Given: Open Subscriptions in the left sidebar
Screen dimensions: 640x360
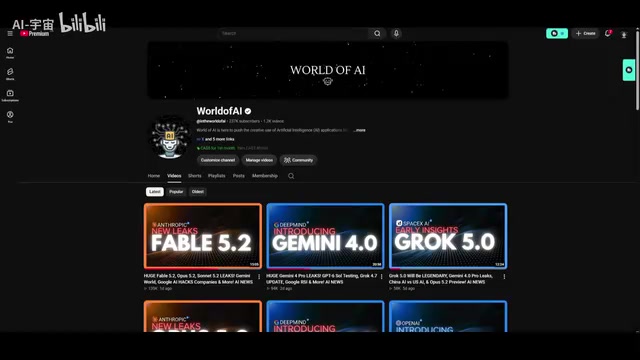Looking at the screenshot, I should click(10, 96).
